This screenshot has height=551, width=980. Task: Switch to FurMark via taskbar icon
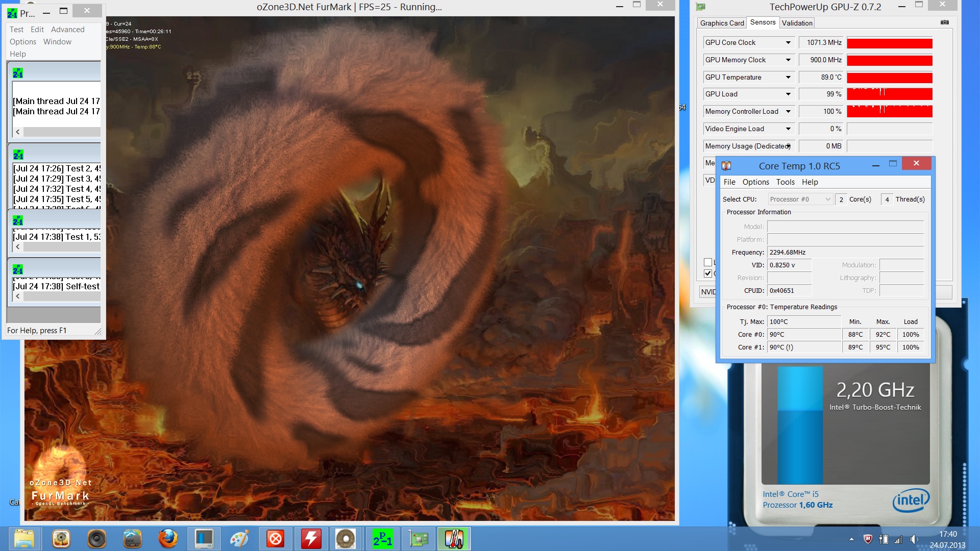pyautogui.click(x=346, y=539)
